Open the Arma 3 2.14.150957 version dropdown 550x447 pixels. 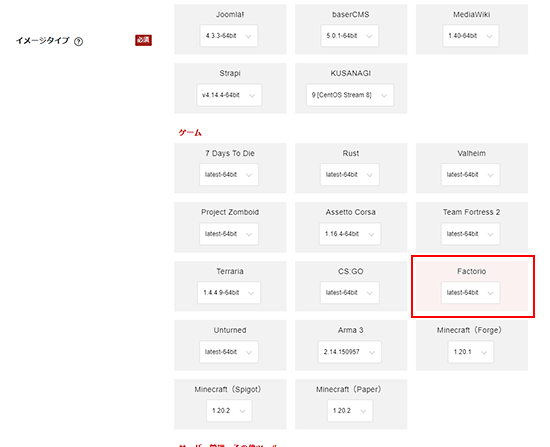[x=350, y=352]
